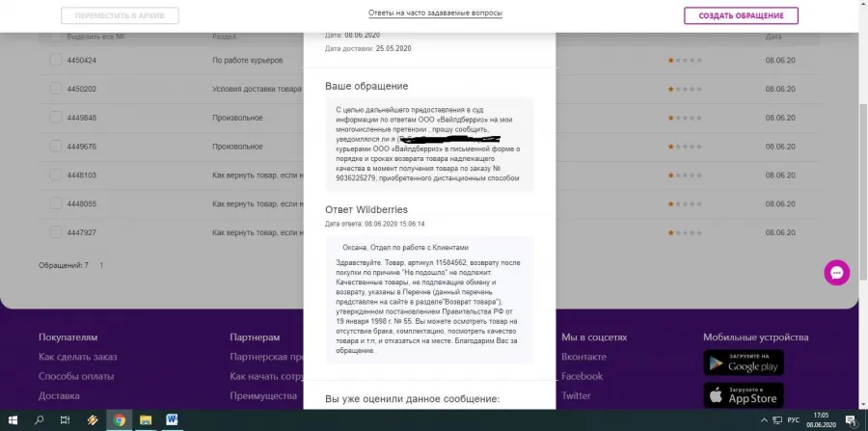Click taskbar search magnifier icon
Screen dimensions: 868x431
pos(39,420)
